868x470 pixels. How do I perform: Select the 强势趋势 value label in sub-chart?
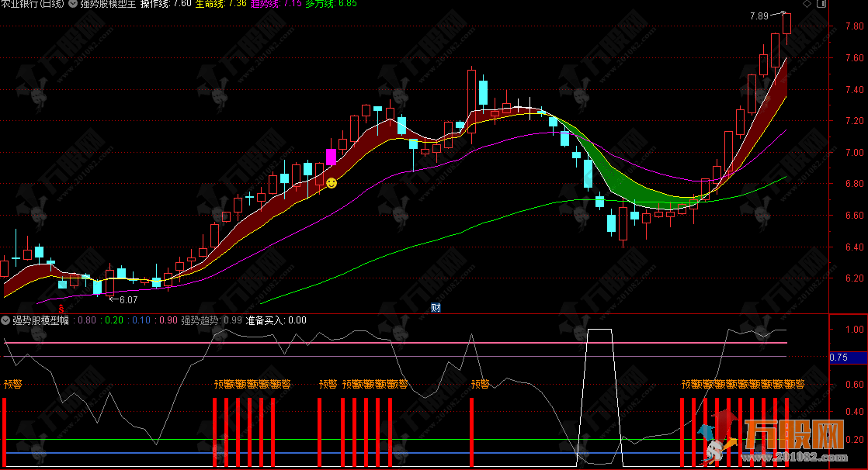(211, 320)
